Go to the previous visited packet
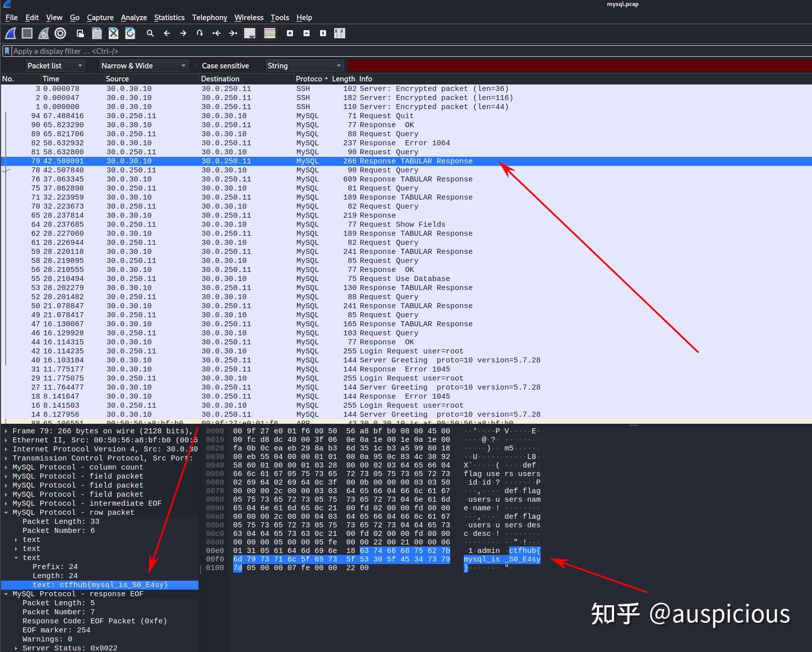Viewport: 812px width, 652px height. 167,33
